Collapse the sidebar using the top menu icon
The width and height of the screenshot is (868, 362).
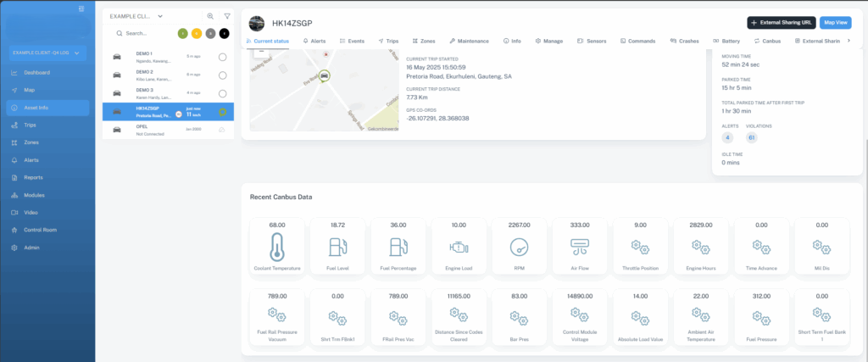(81, 9)
